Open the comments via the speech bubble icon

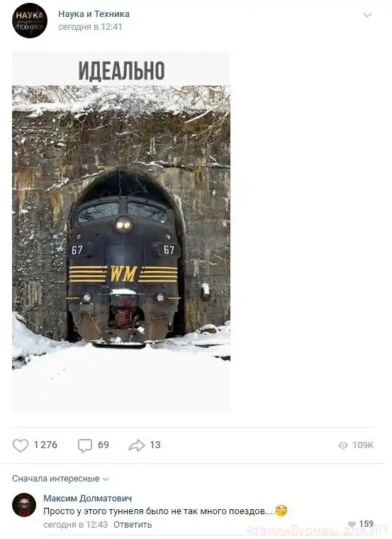(x=85, y=445)
